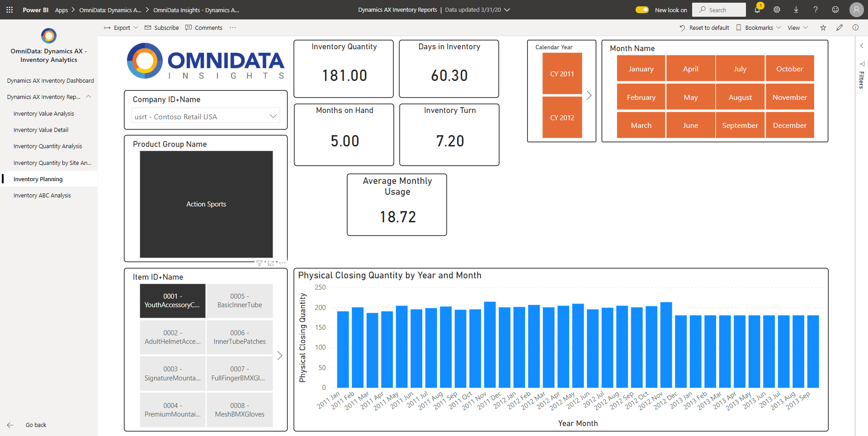
Task: Open Dynamics AX Inventory Dashboard page
Action: pyautogui.click(x=50, y=81)
